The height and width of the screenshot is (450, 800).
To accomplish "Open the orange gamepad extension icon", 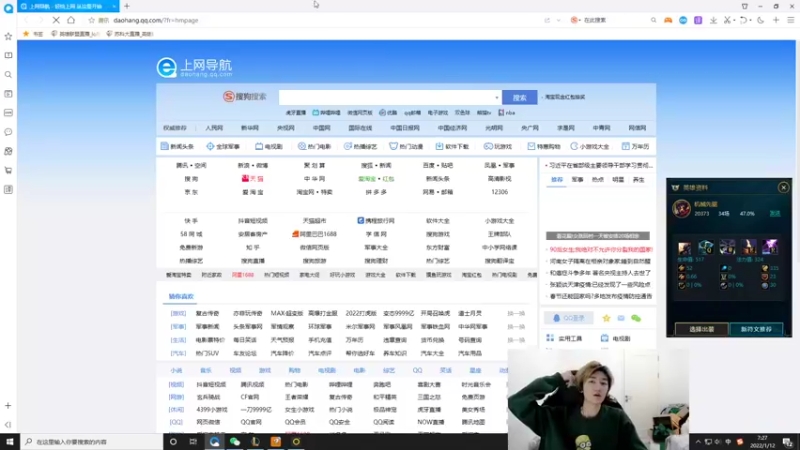I will 668,20.
